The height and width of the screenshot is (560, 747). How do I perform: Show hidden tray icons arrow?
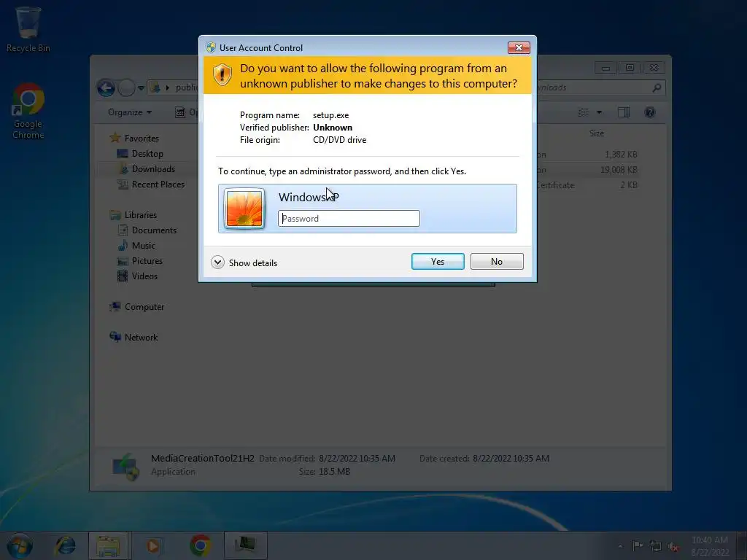pyautogui.click(x=620, y=546)
